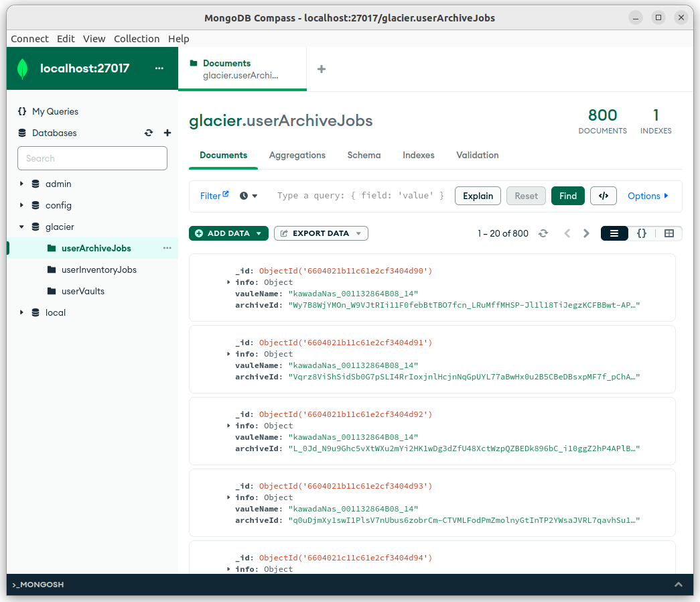Screen dimensions: 700x602
Task: Switch to JSON view
Action: 642,233
